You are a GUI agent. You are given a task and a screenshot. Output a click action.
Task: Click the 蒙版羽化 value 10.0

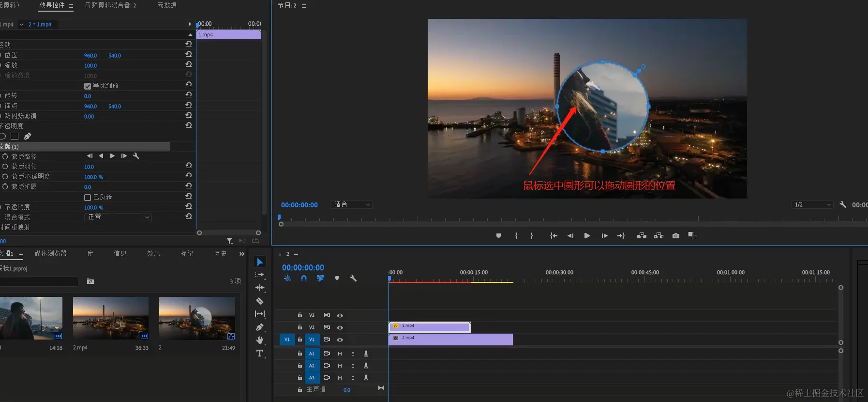tap(89, 167)
